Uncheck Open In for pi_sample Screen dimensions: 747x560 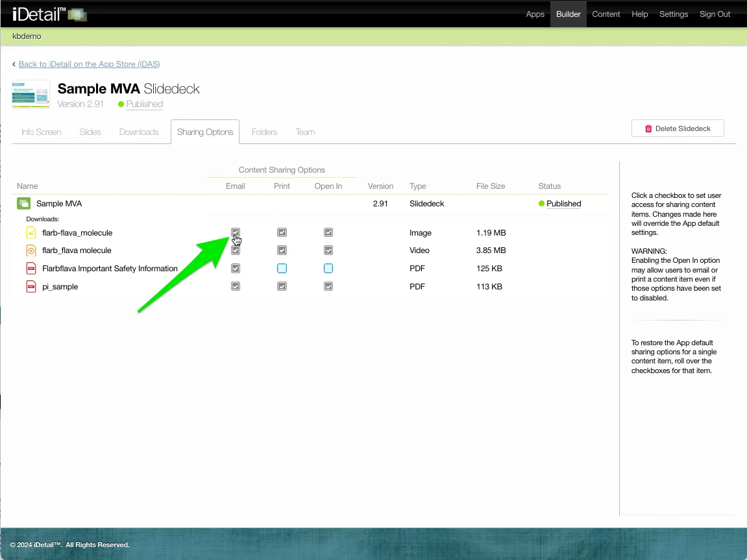(x=328, y=286)
